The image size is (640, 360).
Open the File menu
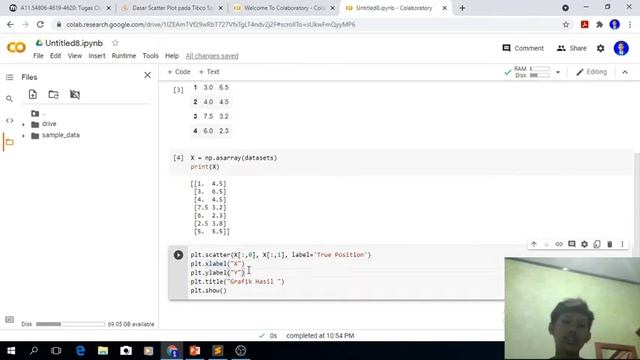point(38,56)
